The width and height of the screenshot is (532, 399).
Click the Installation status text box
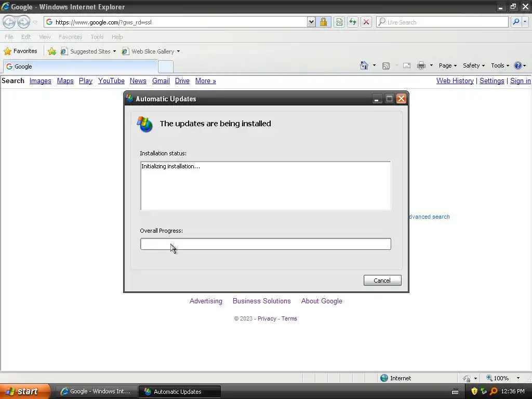click(265, 186)
